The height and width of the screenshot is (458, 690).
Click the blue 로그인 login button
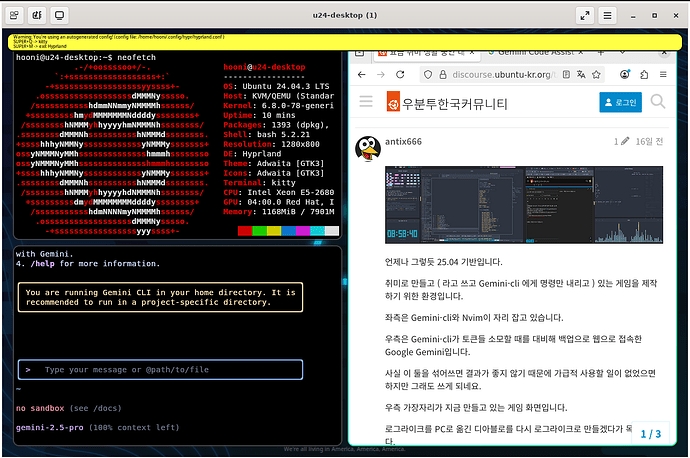(x=620, y=102)
